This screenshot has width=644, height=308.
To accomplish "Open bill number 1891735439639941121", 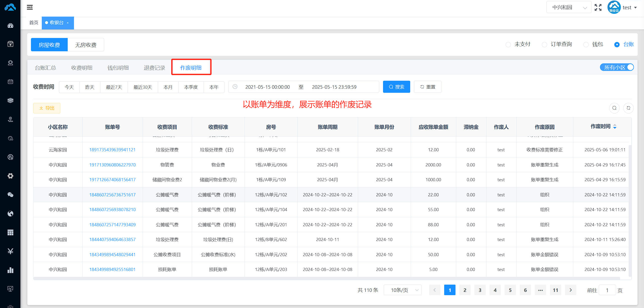I will [x=112, y=150].
